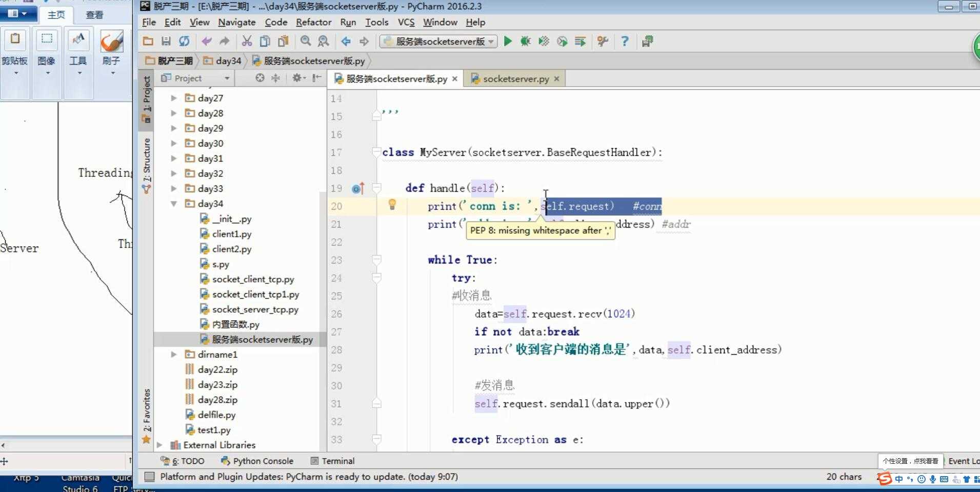Click the Structure side tab
Screen dimensions: 980x492
pyautogui.click(x=147, y=165)
